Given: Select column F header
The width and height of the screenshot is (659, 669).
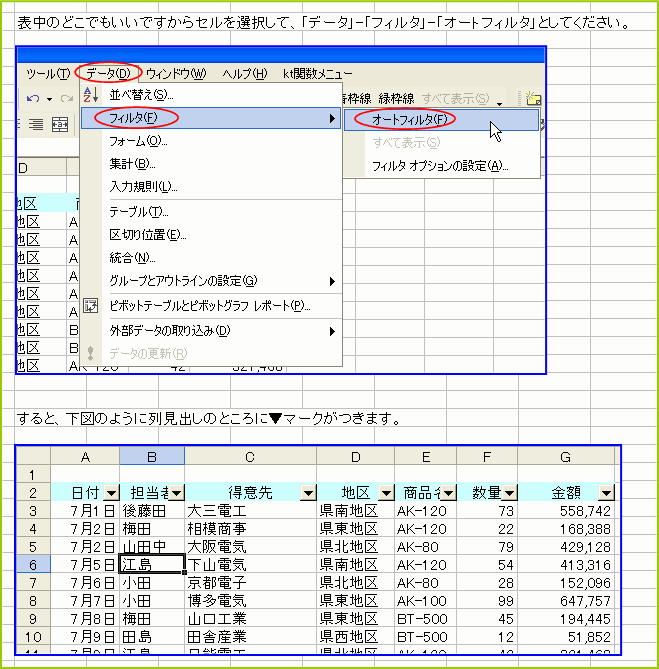Looking at the screenshot, I should 487,457.
